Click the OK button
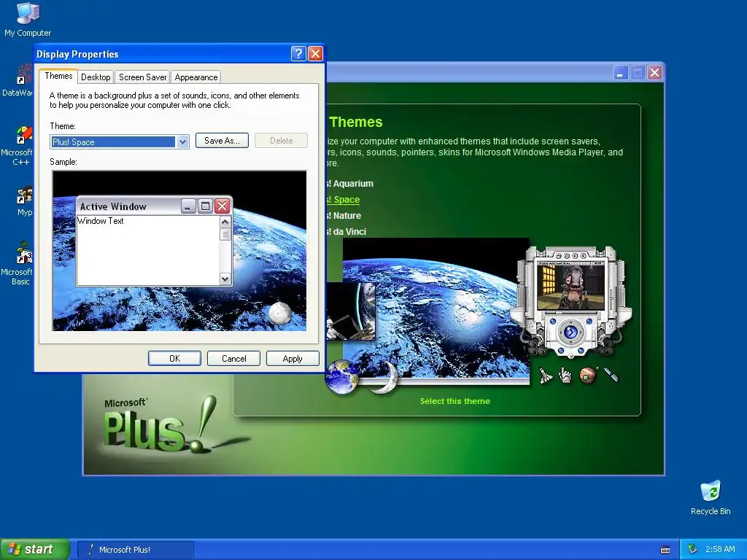 point(174,359)
